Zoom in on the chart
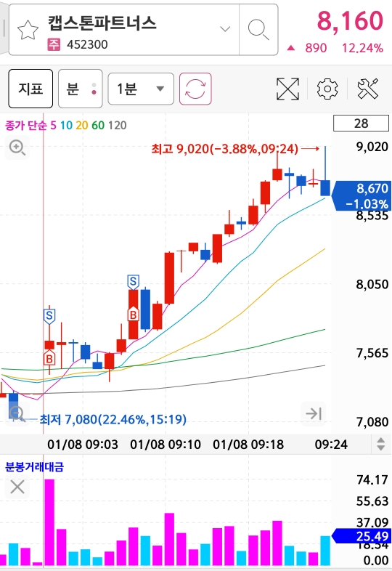Image resolution: width=392 pixels, height=571 pixels. [x=17, y=147]
